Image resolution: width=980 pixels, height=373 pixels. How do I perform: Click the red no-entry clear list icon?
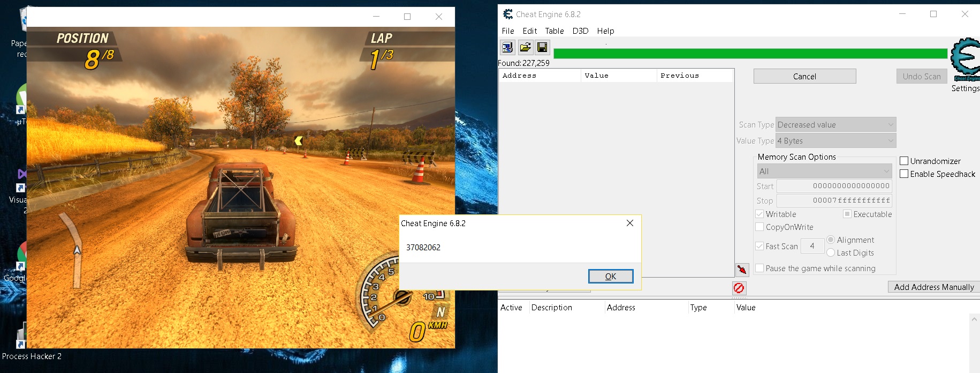click(739, 288)
